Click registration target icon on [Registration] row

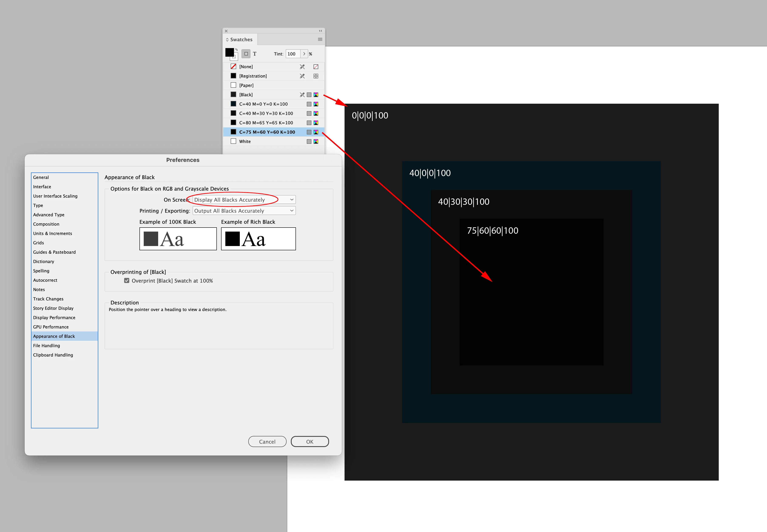[x=316, y=76]
